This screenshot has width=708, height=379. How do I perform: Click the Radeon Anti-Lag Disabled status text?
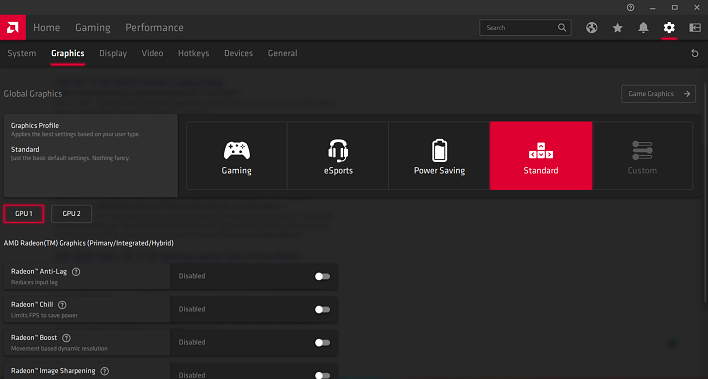click(192, 276)
